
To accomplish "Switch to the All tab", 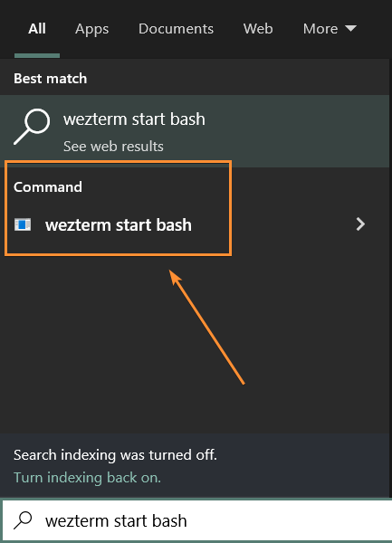I will 37,29.
